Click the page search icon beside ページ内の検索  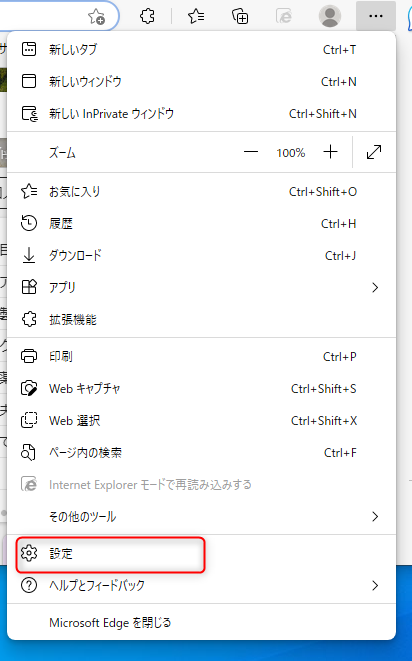(x=28, y=452)
